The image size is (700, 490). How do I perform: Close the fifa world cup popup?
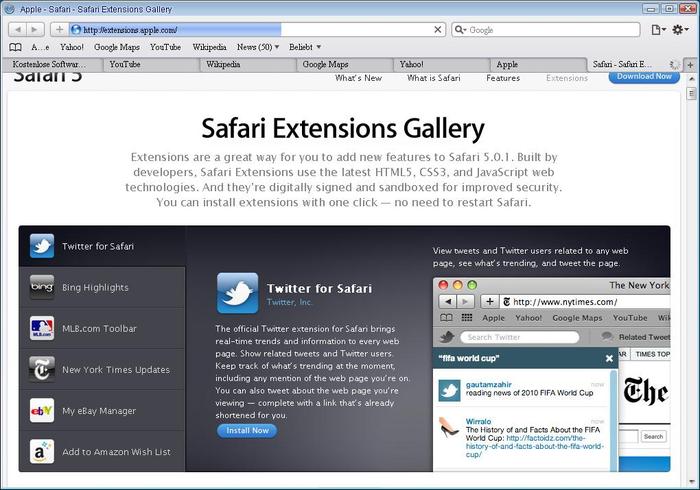point(609,358)
